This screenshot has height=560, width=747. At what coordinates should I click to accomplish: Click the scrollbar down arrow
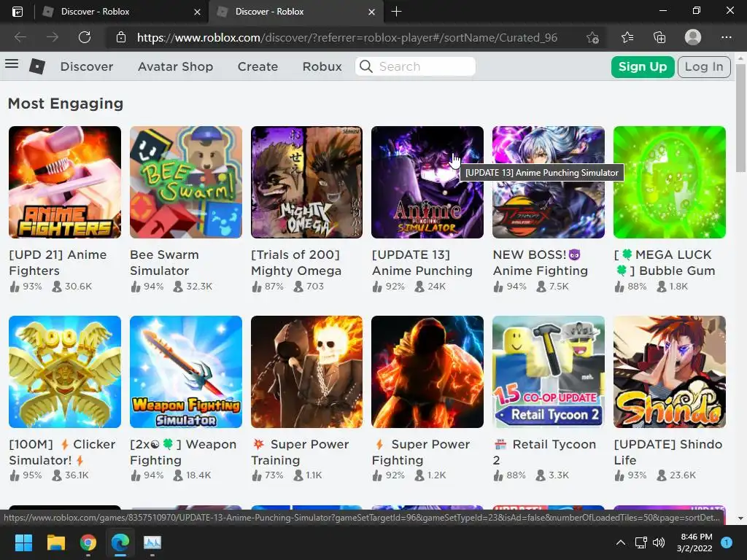[740, 518]
